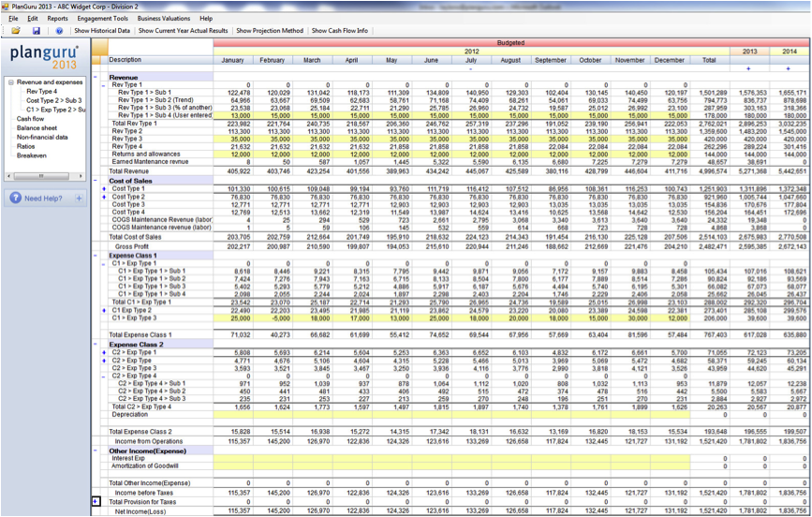Click the tree scrollbar's right arrow
812x517 pixels.
pyautogui.click(x=81, y=176)
